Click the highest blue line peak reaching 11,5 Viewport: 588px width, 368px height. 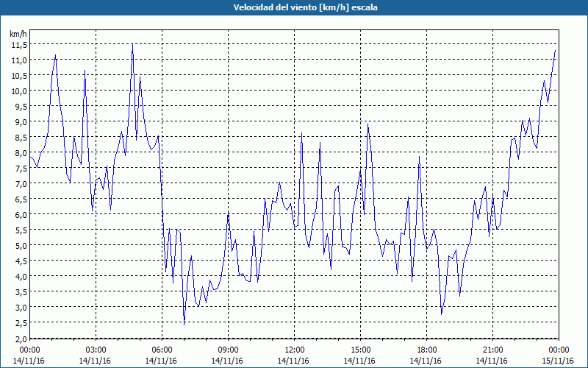[x=132, y=44]
